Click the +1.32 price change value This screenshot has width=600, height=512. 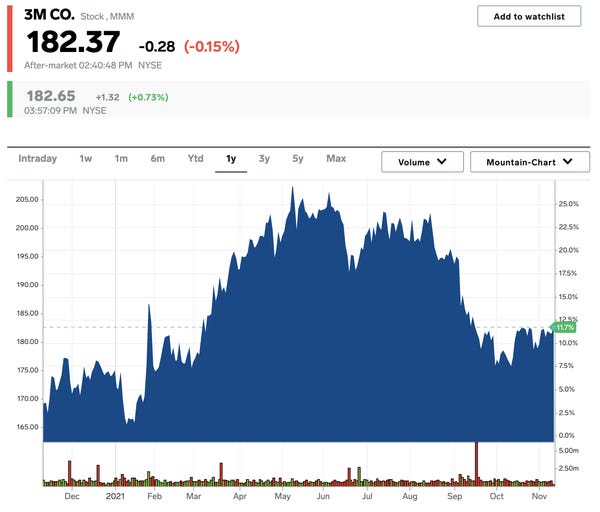pyautogui.click(x=108, y=97)
